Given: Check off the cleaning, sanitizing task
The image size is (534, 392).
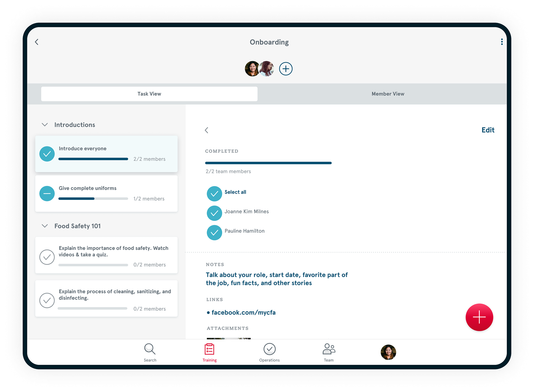Looking at the screenshot, I should 47,300.
